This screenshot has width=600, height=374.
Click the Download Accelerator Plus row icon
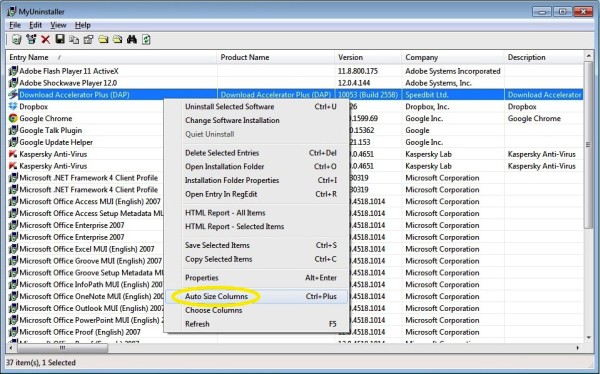[x=13, y=95]
